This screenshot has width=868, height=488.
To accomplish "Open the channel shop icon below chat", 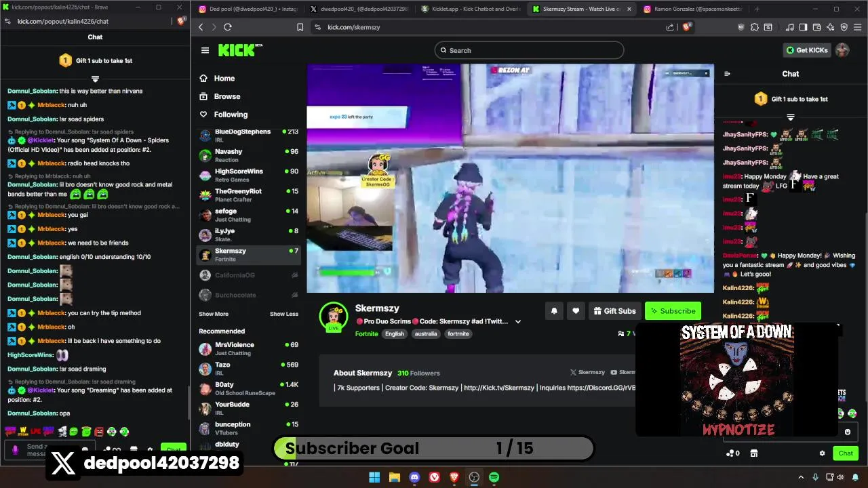I will [x=753, y=453].
